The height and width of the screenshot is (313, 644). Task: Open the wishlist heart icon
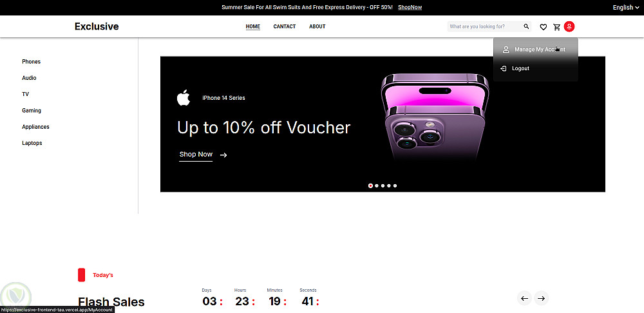point(543,27)
